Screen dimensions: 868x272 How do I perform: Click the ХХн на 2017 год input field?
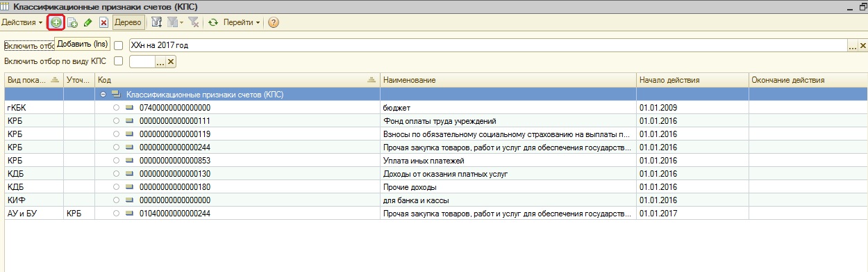(488, 45)
